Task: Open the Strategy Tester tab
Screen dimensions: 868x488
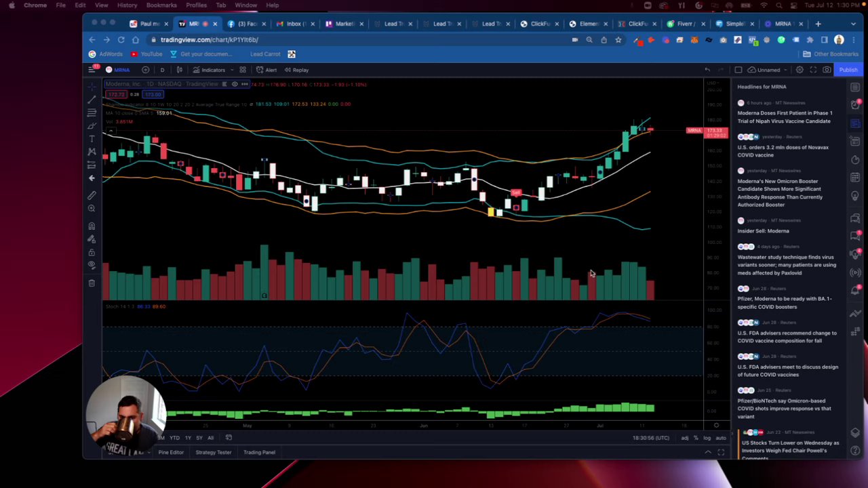Action: [213, 452]
